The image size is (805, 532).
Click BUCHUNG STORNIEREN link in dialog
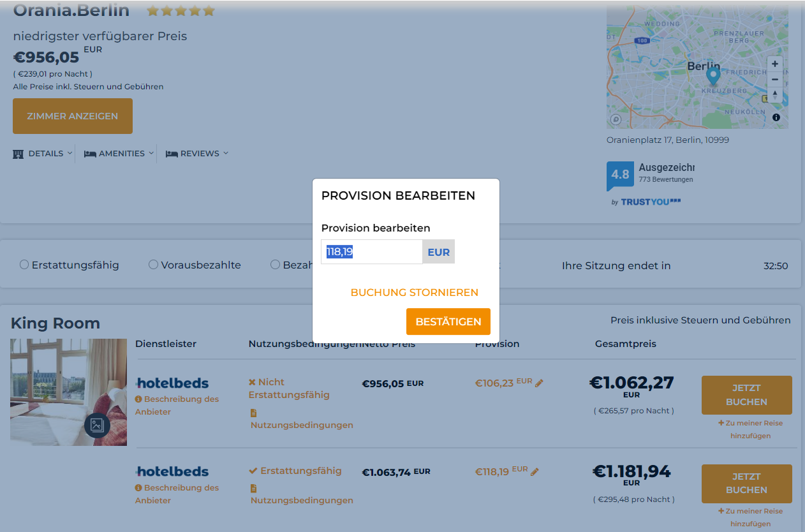click(x=414, y=293)
